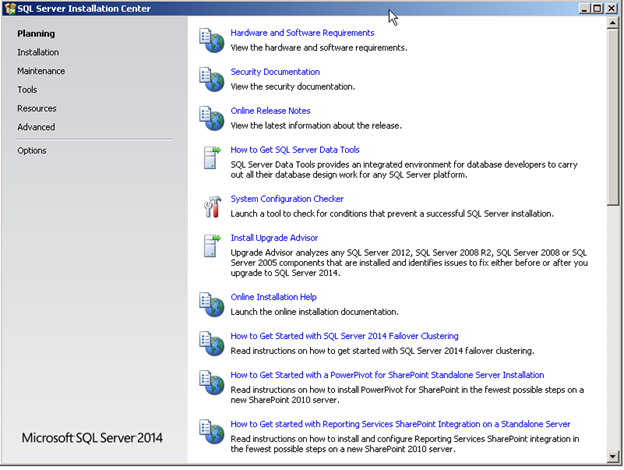Click text 'Launch the online installation documentation.'
624x470 pixels.
[314, 312]
